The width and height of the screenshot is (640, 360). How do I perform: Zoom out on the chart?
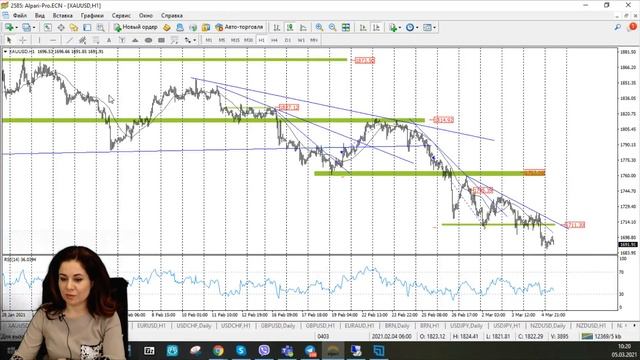tap(333, 27)
